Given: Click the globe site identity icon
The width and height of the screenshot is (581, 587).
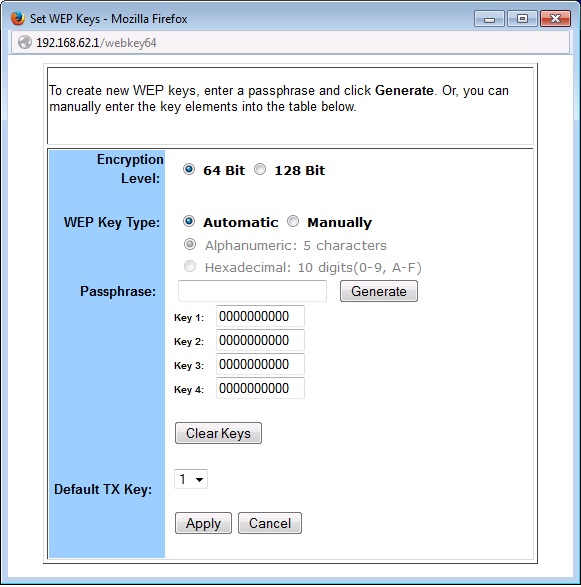Looking at the screenshot, I should pyautogui.click(x=25, y=42).
